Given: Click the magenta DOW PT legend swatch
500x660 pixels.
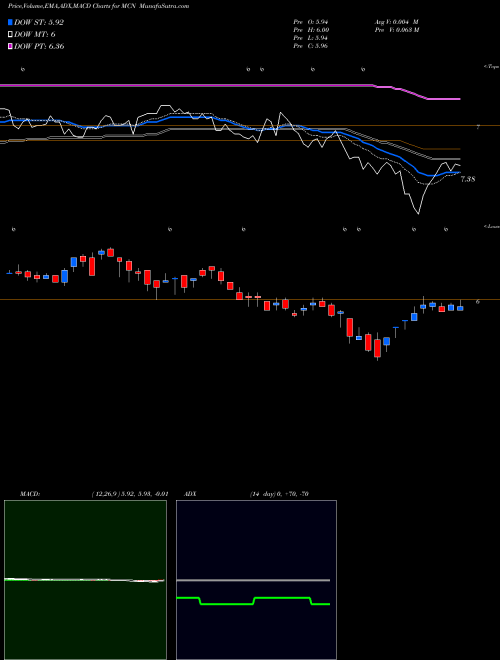Looking at the screenshot, I should (x=11, y=46).
